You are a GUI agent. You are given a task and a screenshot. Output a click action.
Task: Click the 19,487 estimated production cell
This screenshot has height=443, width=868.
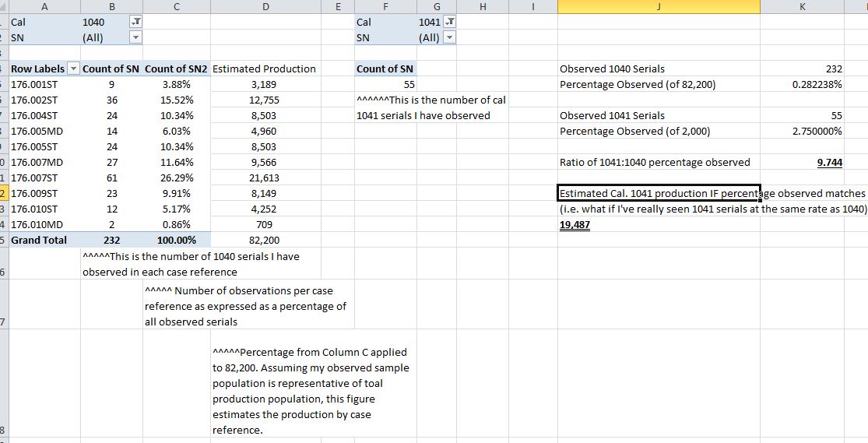(575, 224)
